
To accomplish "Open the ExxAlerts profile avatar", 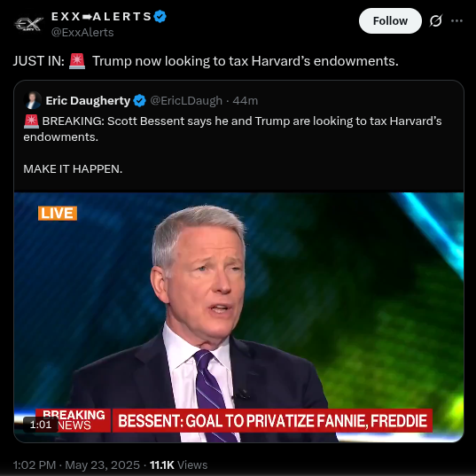I will pyautogui.click(x=28, y=24).
